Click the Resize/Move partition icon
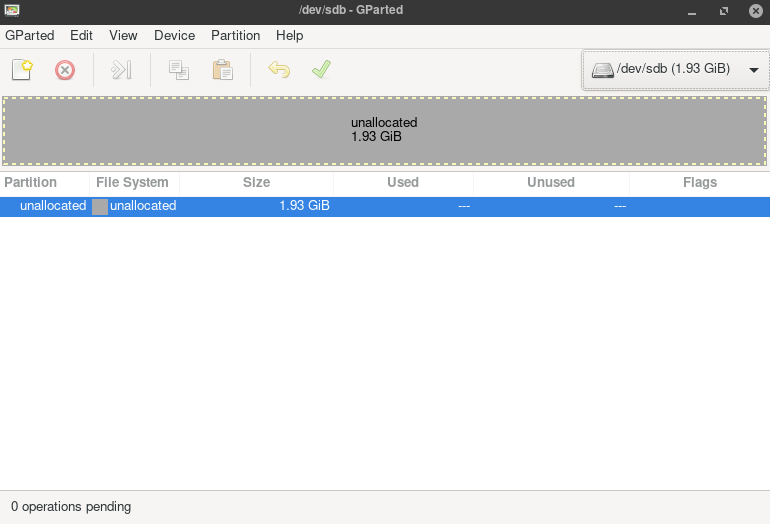This screenshot has height=524, width=770. click(121, 70)
